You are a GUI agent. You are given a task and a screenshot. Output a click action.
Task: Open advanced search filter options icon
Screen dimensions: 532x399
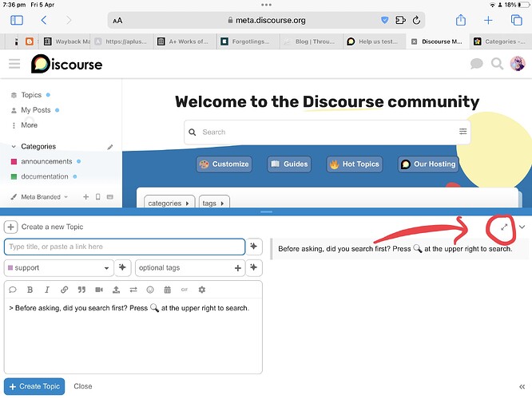pyautogui.click(x=463, y=131)
